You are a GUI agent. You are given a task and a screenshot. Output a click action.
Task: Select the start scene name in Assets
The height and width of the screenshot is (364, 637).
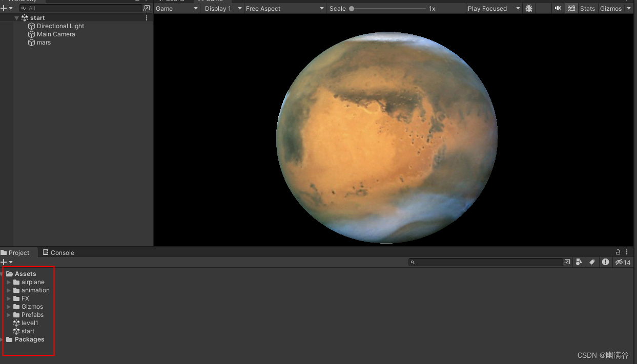[x=28, y=331]
